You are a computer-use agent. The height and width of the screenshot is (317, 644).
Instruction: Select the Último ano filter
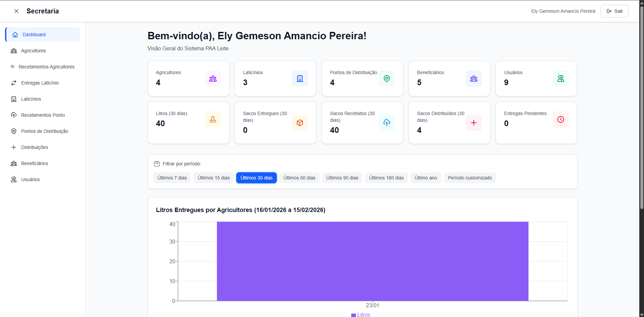tap(425, 178)
